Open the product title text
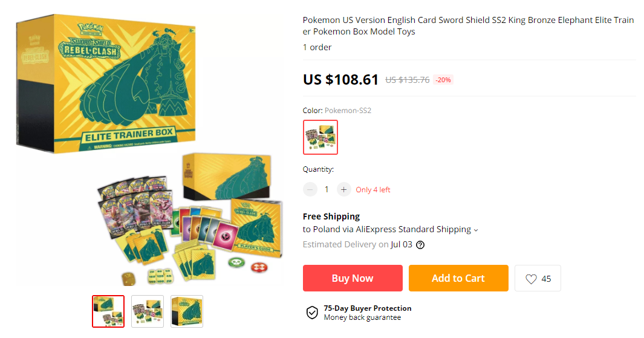This screenshot has width=644, height=338. pyautogui.click(x=468, y=26)
